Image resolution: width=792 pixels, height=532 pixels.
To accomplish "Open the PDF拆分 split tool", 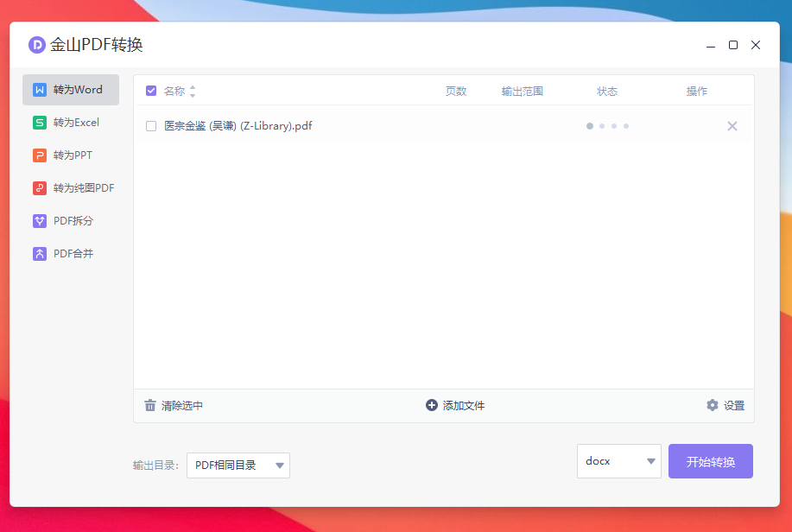I will [71, 221].
